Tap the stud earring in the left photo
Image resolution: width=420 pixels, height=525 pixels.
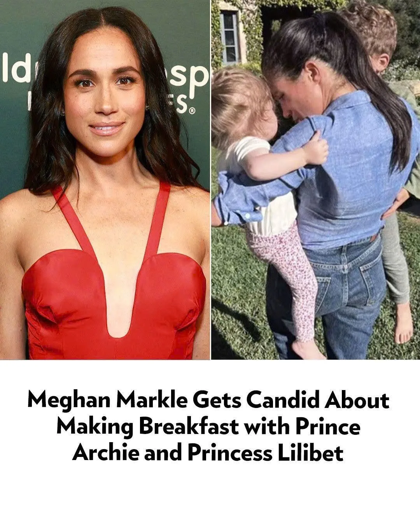(148, 108)
